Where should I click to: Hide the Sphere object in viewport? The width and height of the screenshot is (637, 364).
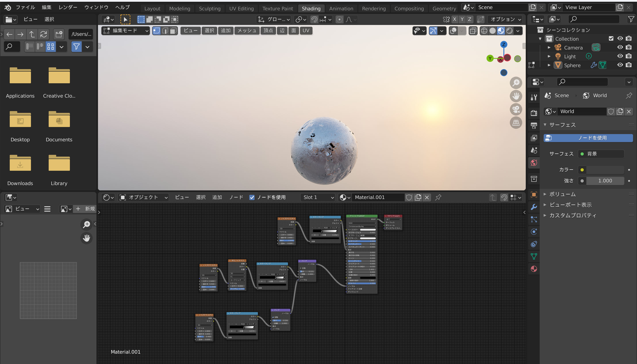pos(620,65)
